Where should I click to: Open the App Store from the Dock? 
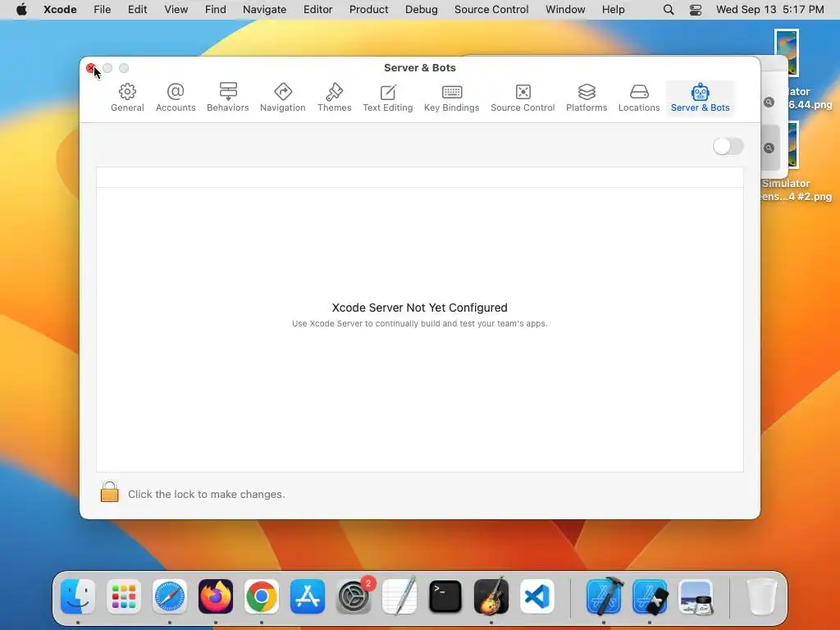pyautogui.click(x=308, y=596)
